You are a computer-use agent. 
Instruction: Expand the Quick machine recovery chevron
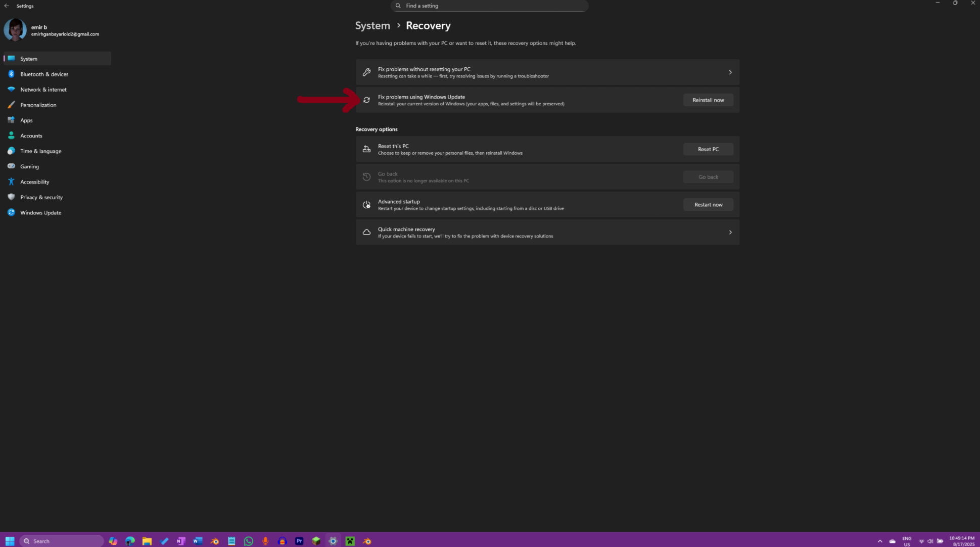coord(730,233)
